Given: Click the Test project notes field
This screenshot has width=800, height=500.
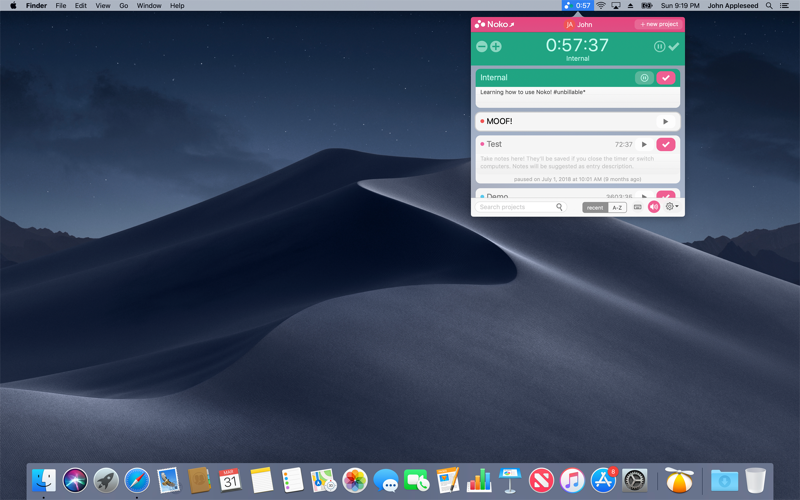Looking at the screenshot, I should point(578,162).
